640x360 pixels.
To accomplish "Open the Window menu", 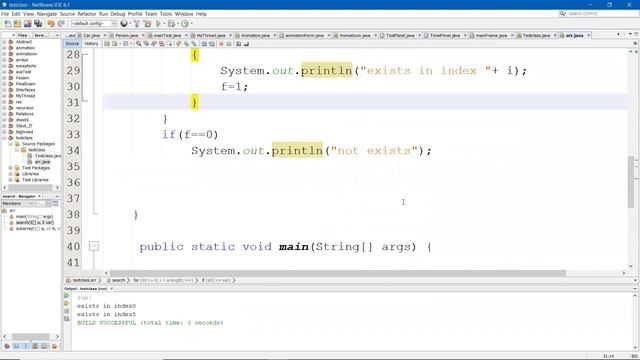I will (x=184, y=14).
